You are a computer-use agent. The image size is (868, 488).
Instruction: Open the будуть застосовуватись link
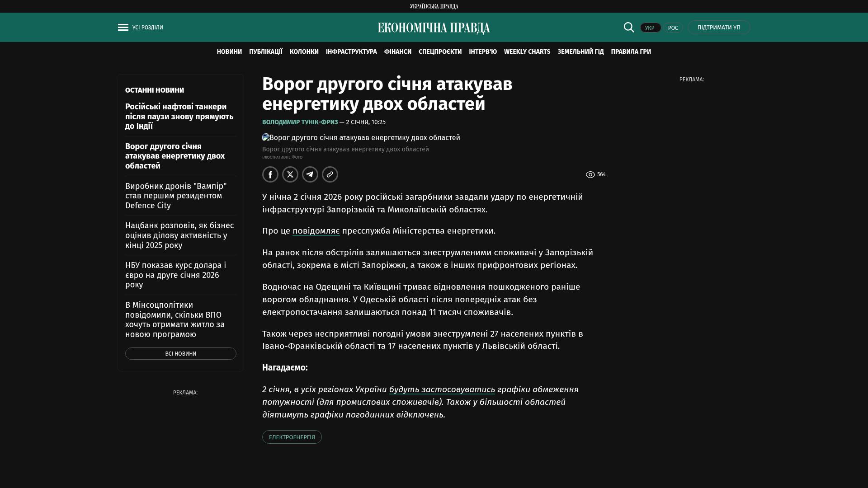pos(442,389)
